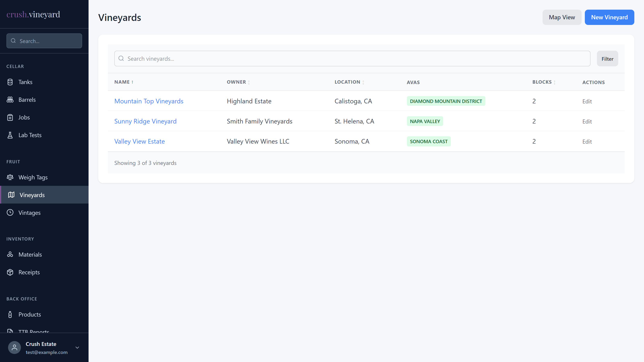Switch to Map View

coord(562,17)
